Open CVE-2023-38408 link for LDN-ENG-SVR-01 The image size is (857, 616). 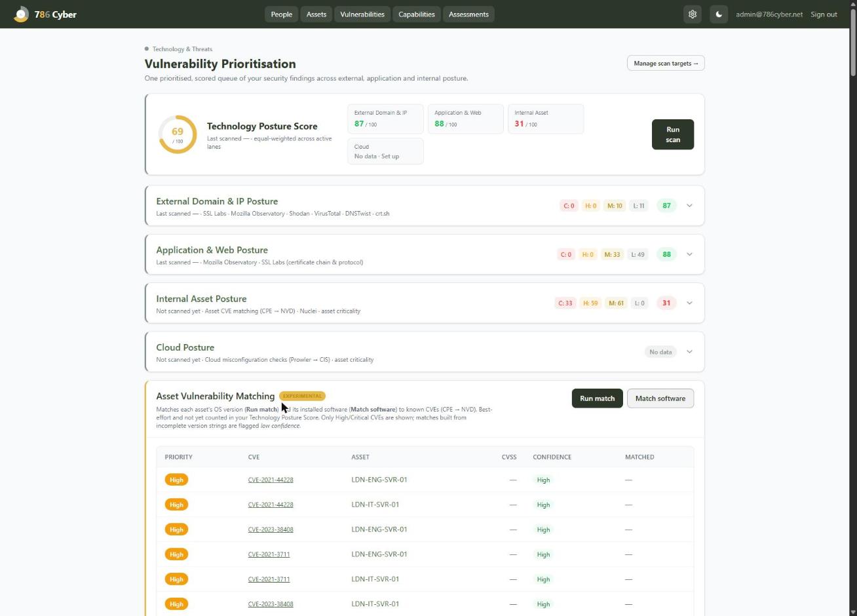(271, 529)
